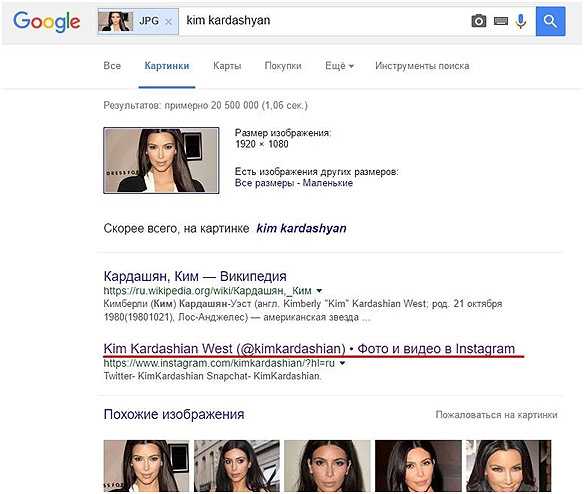Click Пожаловаться на картинки link
584x494 pixels.
496,415
